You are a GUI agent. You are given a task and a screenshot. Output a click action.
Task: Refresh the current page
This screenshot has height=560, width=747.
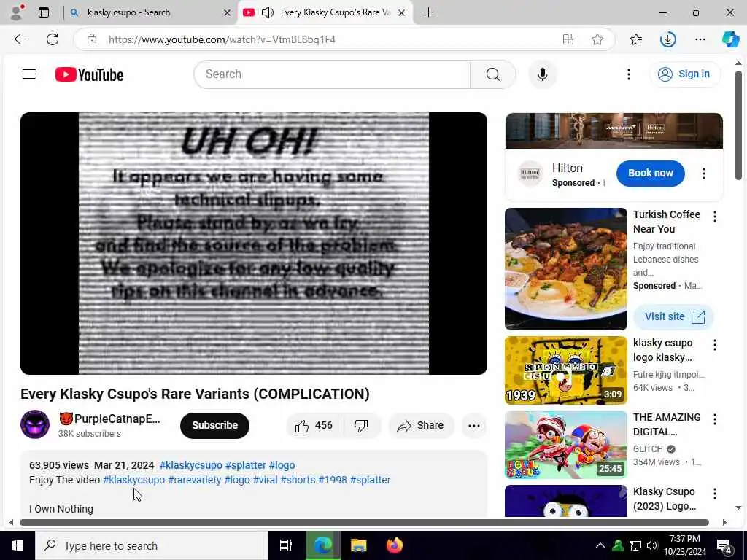point(53,39)
